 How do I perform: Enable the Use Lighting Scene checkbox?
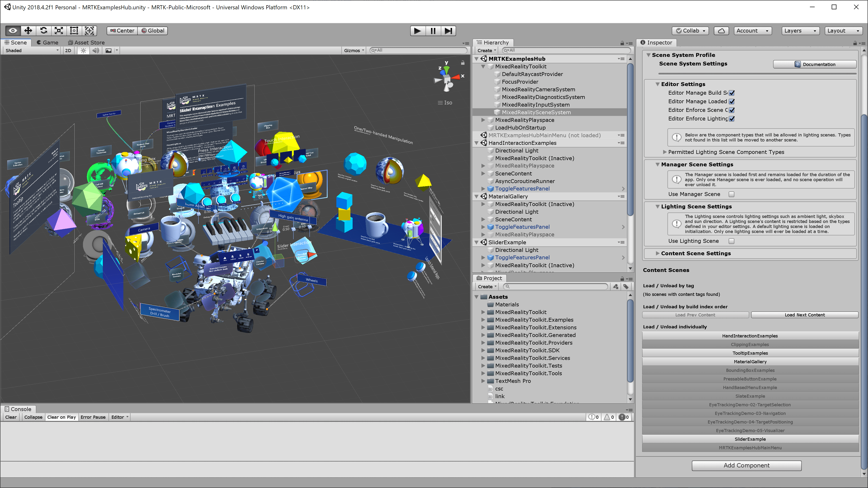[731, 241]
